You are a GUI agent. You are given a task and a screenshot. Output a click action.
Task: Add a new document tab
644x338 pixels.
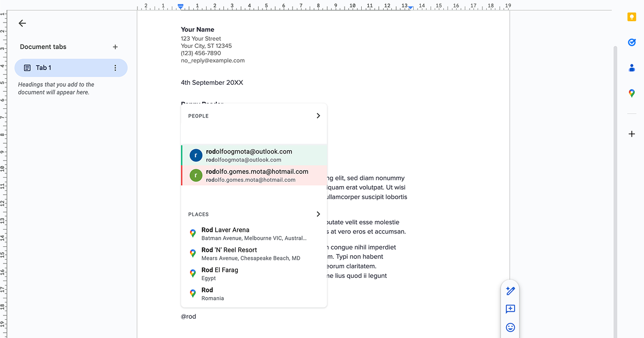click(115, 47)
